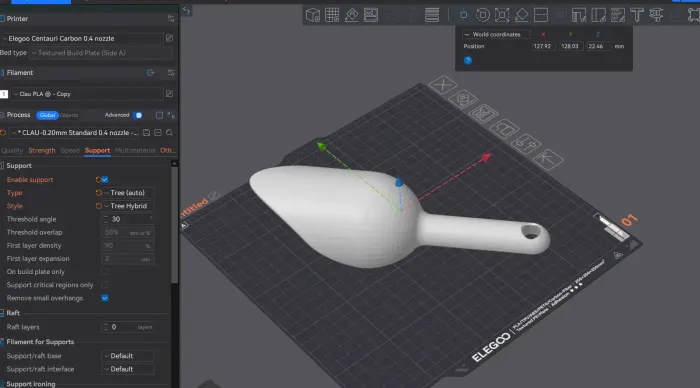Open the World coordinates dropdown

pyautogui.click(x=495, y=34)
